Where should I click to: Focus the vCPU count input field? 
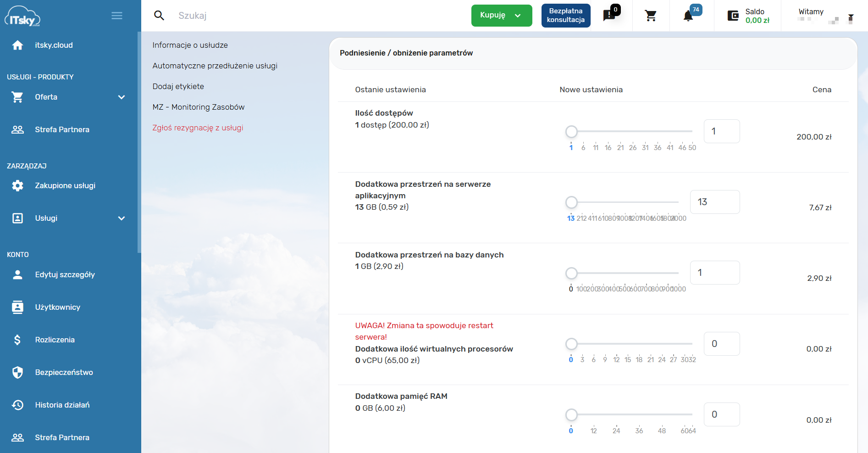click(x=722, y=344)
